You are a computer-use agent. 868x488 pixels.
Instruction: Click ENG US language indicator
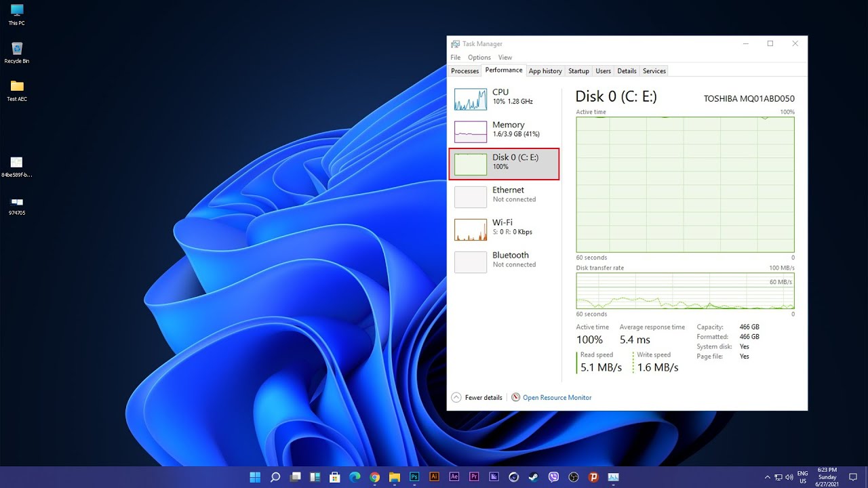[x=803, y=477]
